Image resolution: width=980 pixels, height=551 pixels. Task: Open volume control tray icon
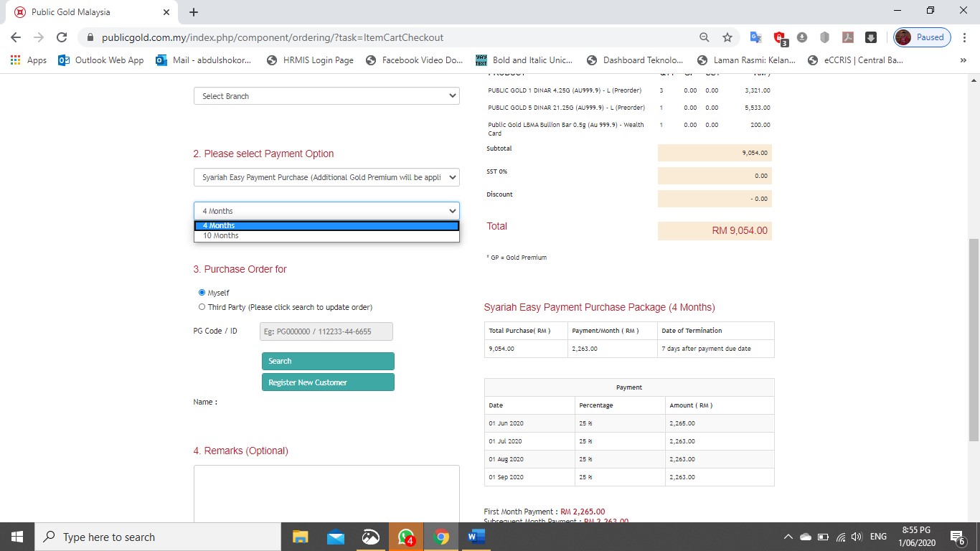856,537
